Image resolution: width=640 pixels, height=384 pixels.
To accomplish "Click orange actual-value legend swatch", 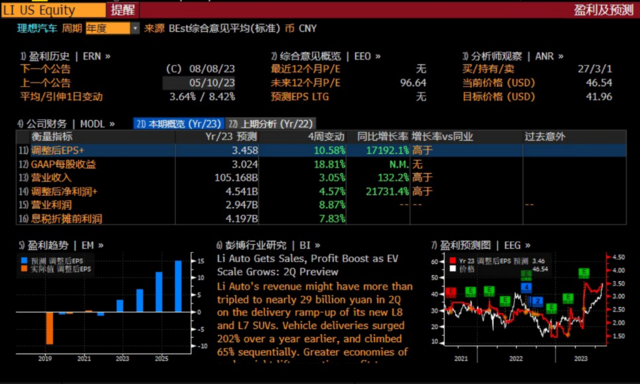I will pos(24,269).
